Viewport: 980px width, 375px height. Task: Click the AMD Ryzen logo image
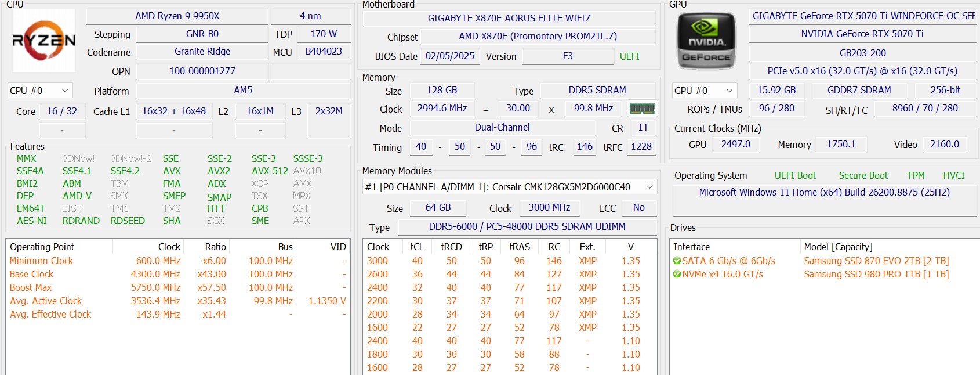click(x=44, y=41)
